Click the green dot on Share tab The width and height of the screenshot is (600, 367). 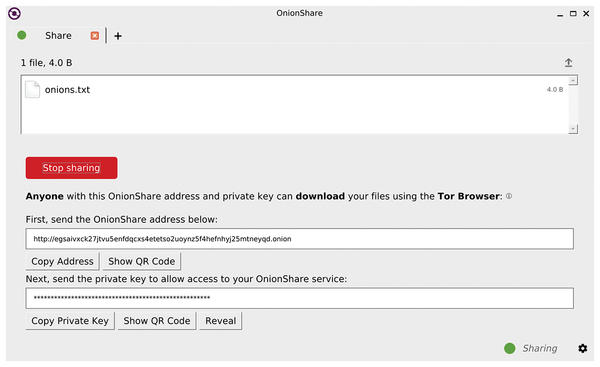pos(22,35)
